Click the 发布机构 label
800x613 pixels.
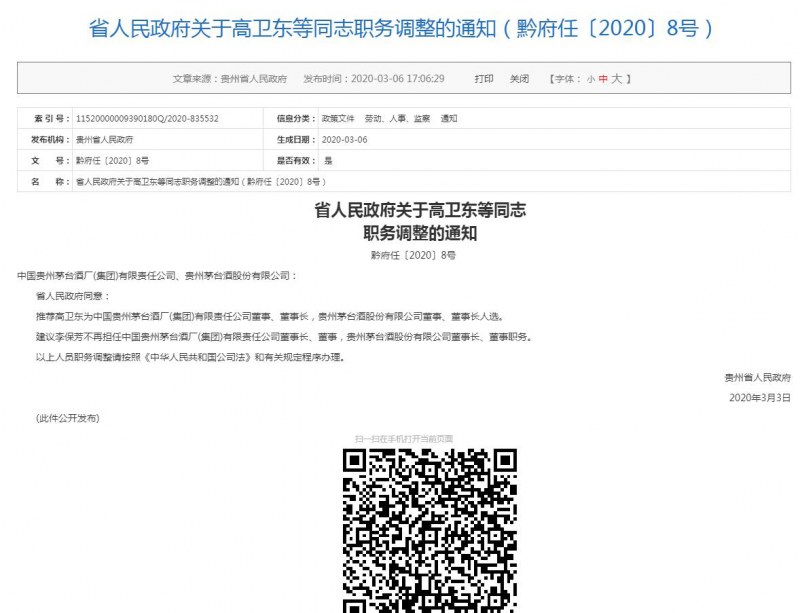[50, 139]
